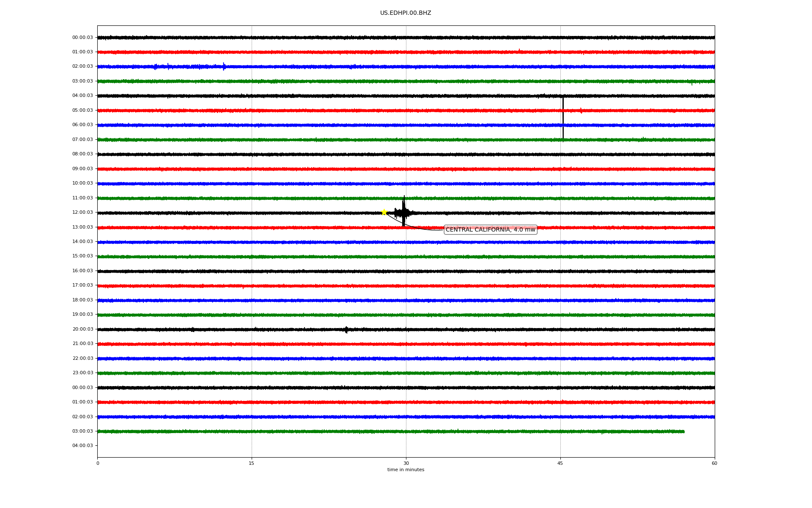Screen dimensions: 812x508
Task: Click the 22:00:03 row time label
Action: 82,358
